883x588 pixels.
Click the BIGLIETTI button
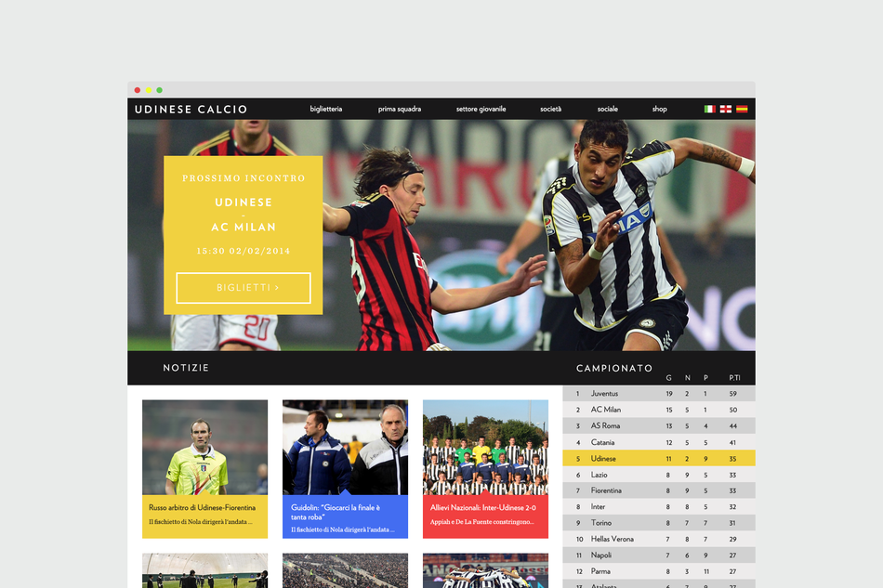pyautogui.click(x=244, y=288)
